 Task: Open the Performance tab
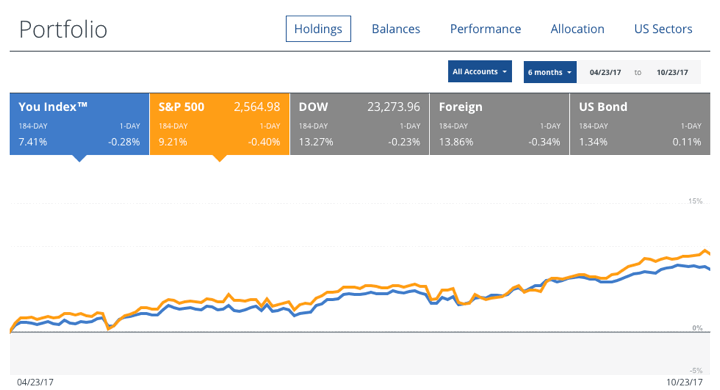click(485, 28)
